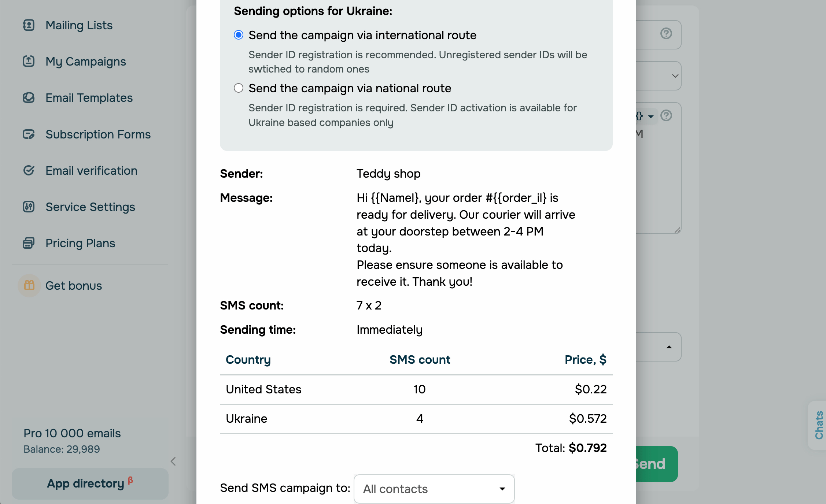826x504 pixels.
Task: Open the Pricing Plans menu item
Action: [80, 243]
